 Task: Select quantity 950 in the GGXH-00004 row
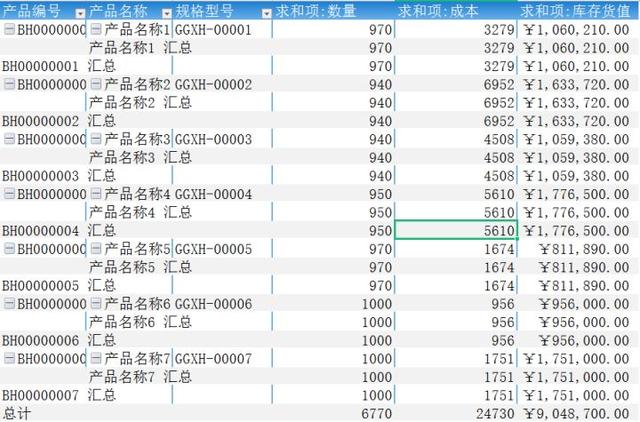380,194
